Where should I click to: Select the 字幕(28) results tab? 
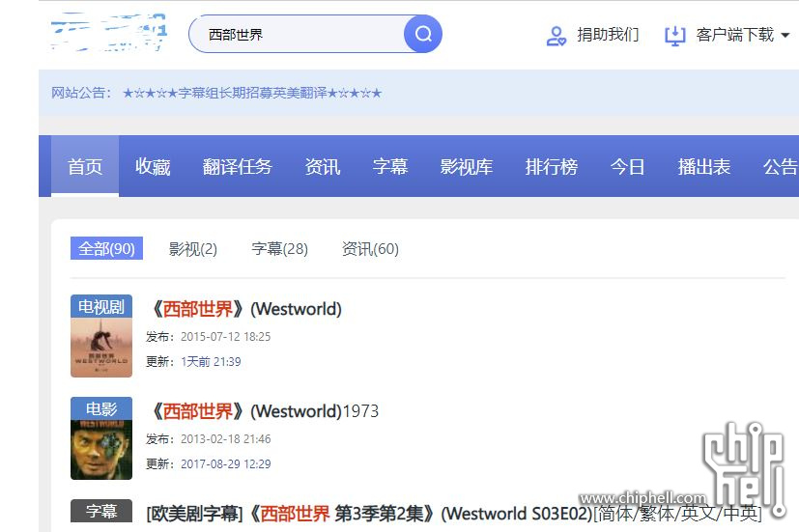(280, 249)
